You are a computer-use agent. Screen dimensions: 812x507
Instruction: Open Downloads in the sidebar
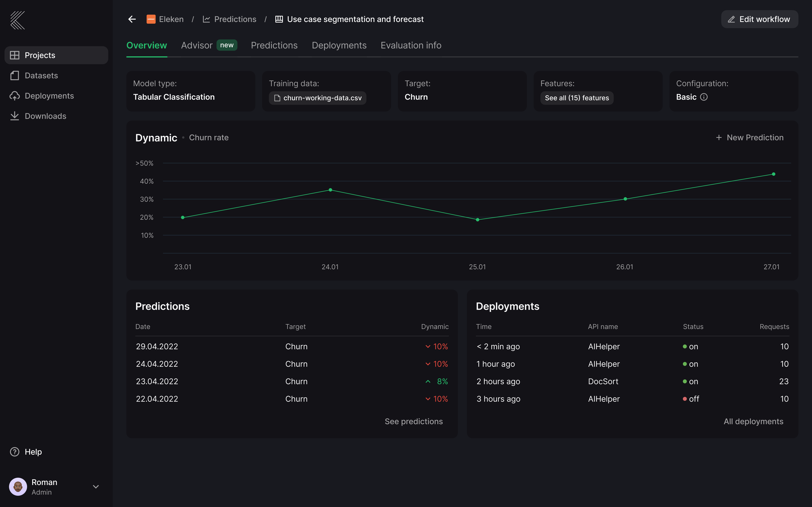(45, 116)
